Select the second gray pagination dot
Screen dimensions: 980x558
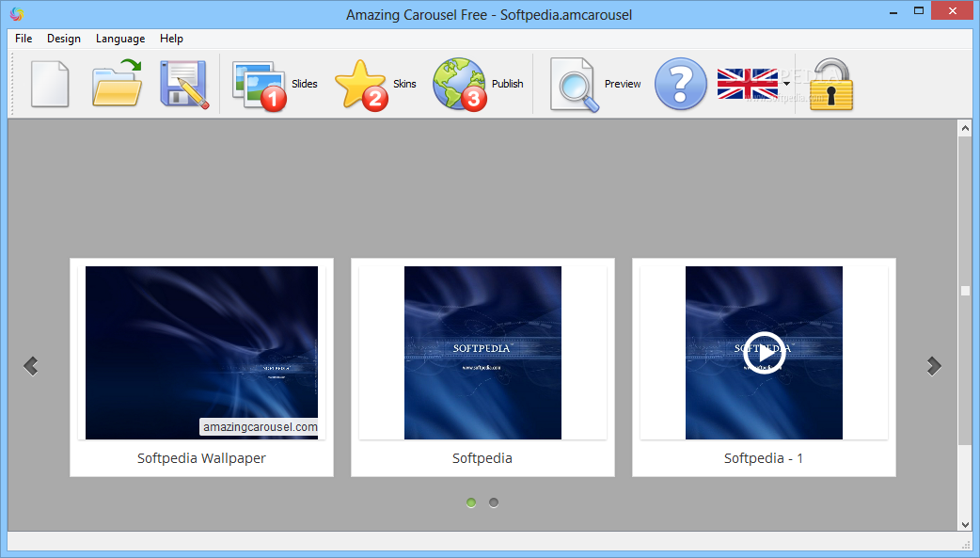click(x=494, y=502)
